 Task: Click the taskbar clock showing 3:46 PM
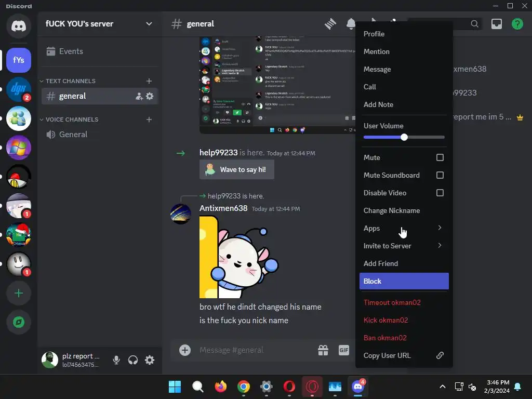click(x=497, y=387)
